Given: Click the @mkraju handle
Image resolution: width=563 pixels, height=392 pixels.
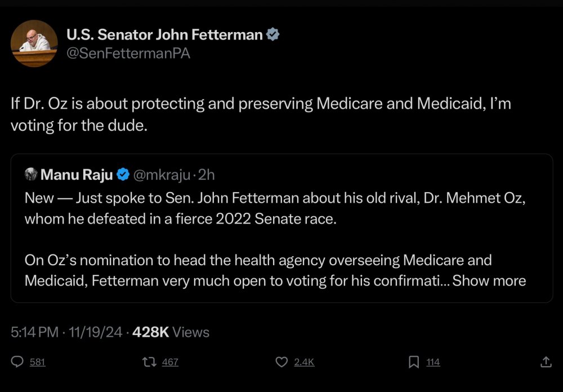Looking at the screenshot, I should pyautogui.click(x=159, y=175).
